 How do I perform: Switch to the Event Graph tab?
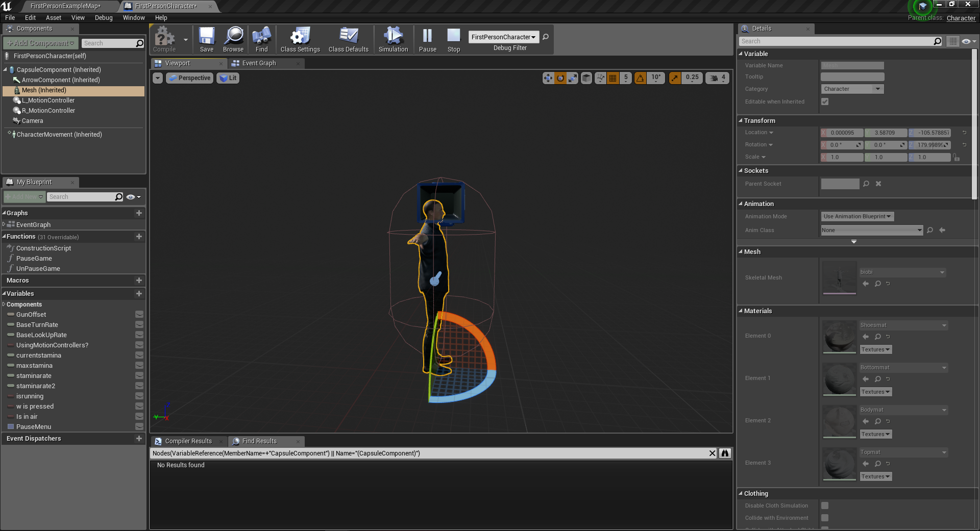[x=259, y=63]
